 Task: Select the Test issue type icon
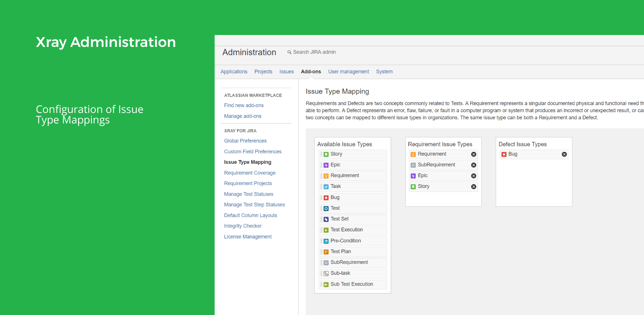326,208
